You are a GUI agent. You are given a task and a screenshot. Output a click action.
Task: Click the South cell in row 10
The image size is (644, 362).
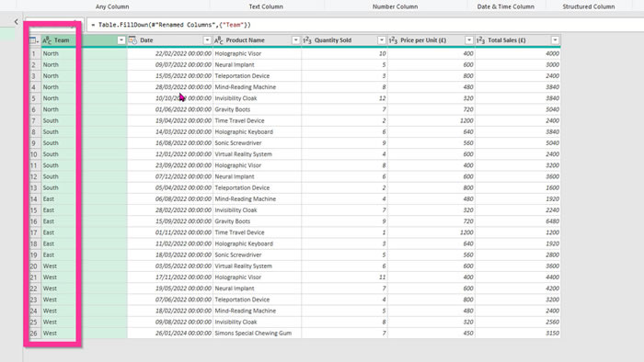click(x=85, y=154)
